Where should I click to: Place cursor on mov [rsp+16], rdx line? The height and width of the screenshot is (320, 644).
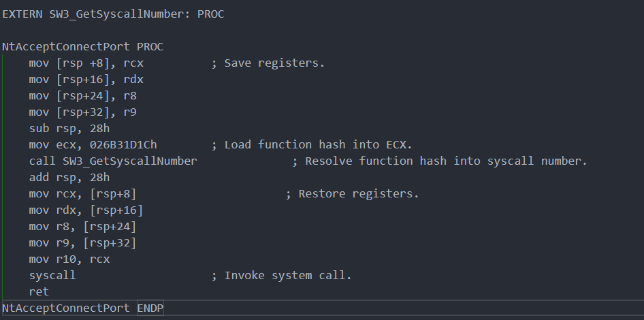click(86, 79)
